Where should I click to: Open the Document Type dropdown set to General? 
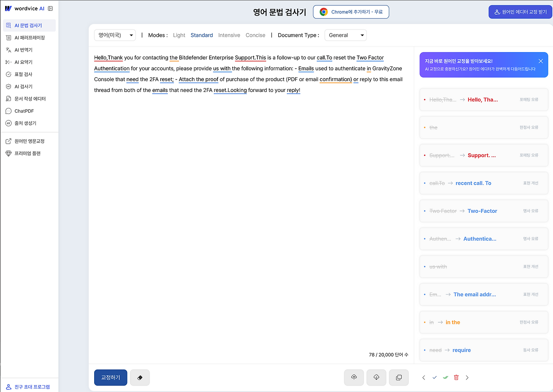point(346,35)
